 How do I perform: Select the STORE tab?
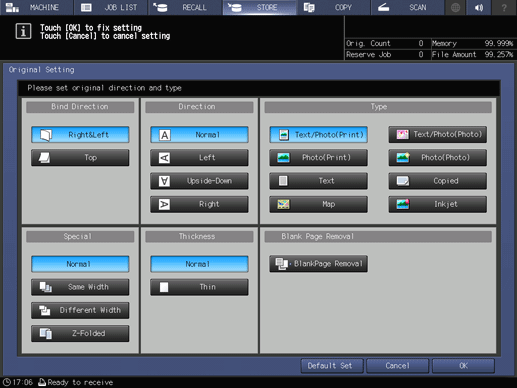(259, 7)
